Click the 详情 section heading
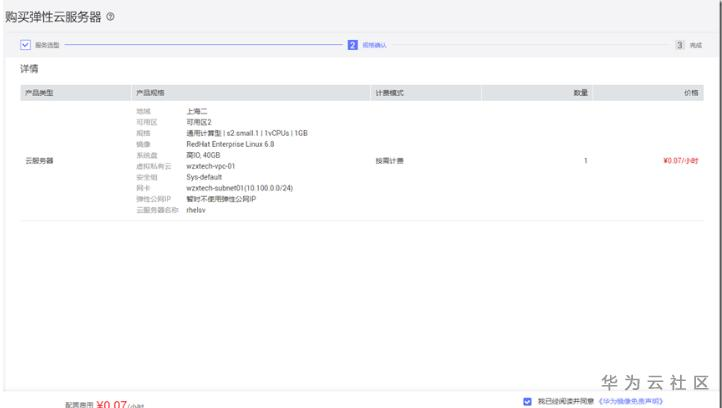 click(29, 69)
